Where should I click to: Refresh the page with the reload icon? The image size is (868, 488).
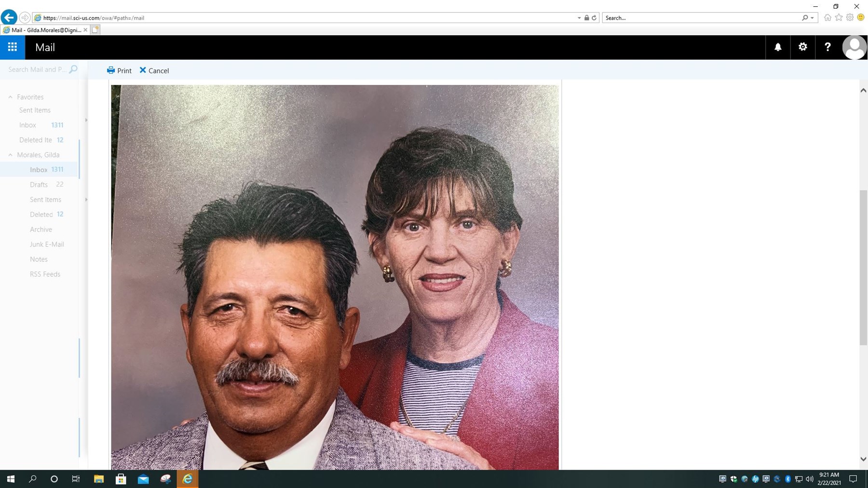click(x=593, y=17)
